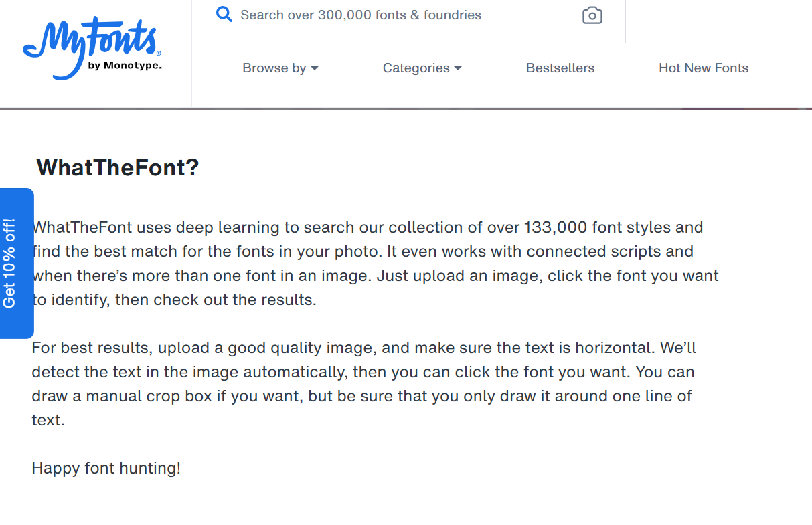Click the "Happy font hunting!" line
This screenshot has width=812, height=525.
point(106,468)
